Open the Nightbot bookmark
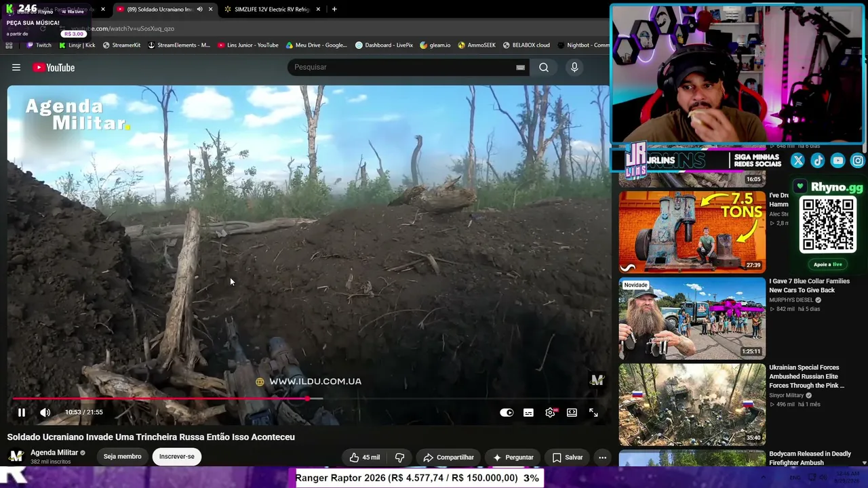868x488 pixels. 583,45
